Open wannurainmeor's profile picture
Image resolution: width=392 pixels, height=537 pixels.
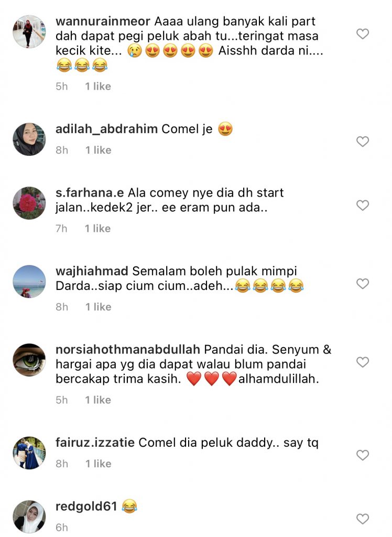click(29, 32)
